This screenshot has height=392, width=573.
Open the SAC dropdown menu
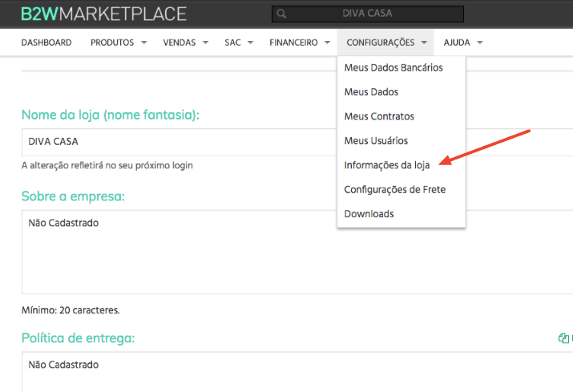239,42
